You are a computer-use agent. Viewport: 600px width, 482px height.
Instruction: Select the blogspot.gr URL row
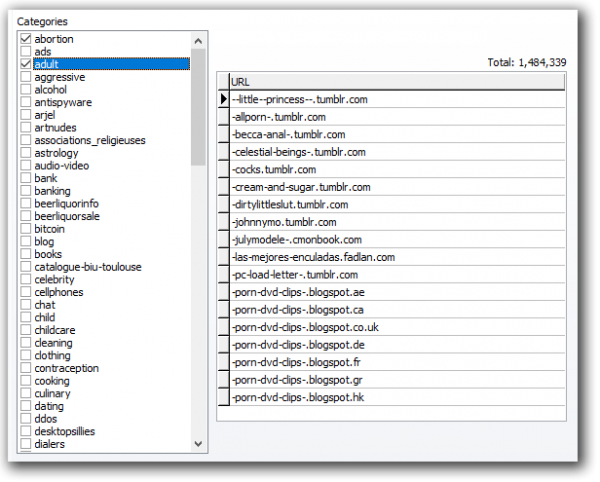tap(397, 380)
